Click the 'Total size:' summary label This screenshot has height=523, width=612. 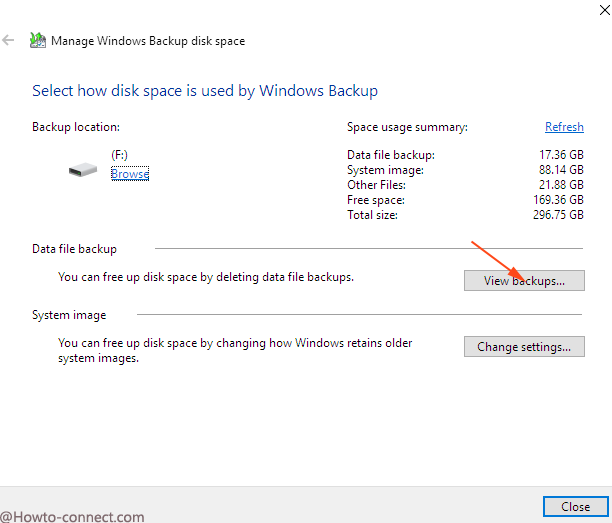coord(372,215)
